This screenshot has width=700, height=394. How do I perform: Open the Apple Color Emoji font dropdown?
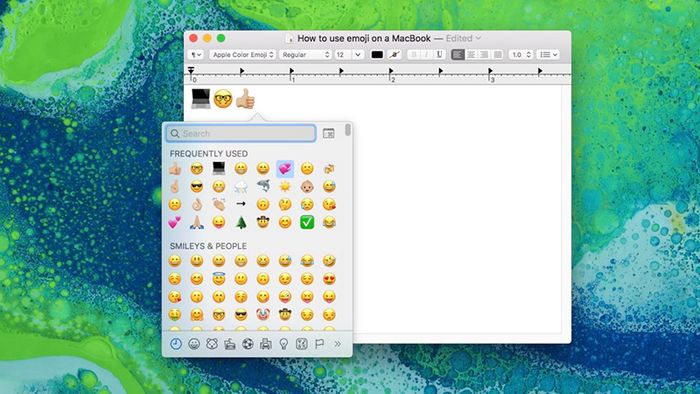pyautogui.click(x=242, y=54)
